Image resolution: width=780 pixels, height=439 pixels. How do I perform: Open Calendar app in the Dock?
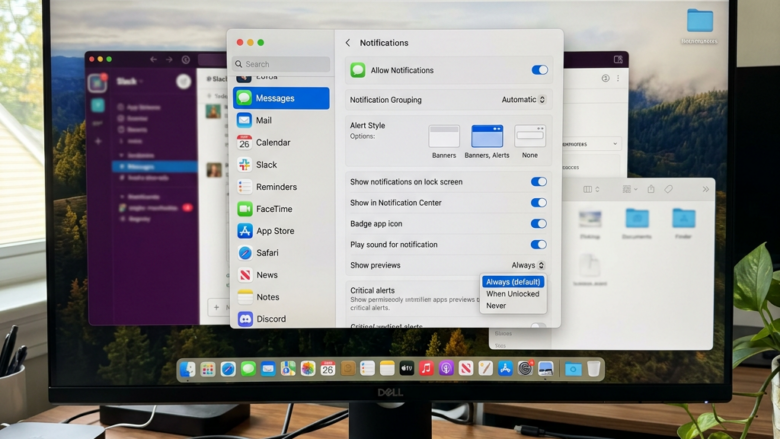327,369
